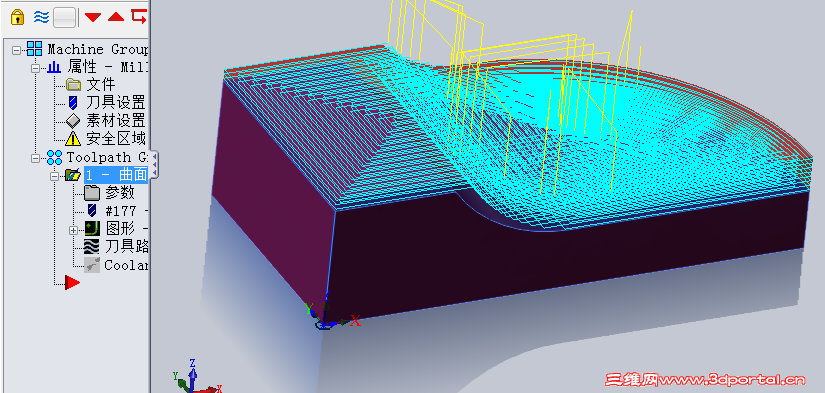Open 刀具设置 tool settings
825x393 pixels.
click(x=115, y=103)
